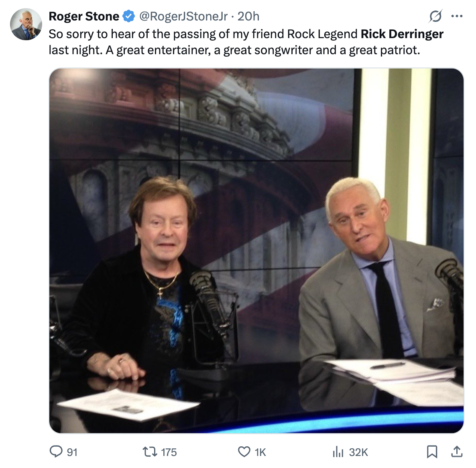The image size is (476, 468).
Task: Bookmark this post
Action: [432, 452]
